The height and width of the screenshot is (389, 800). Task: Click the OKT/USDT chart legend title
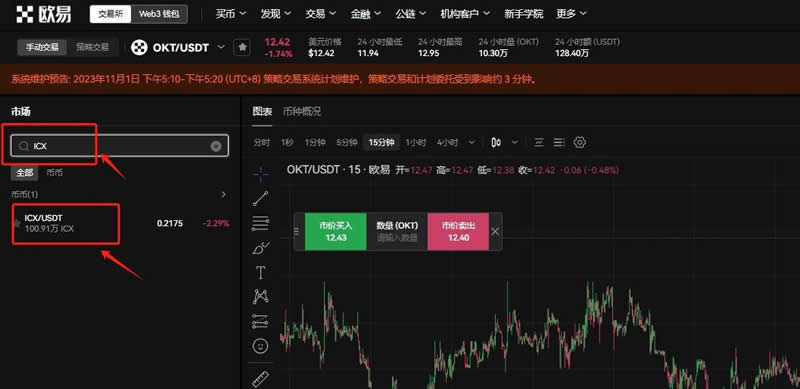pyautogui.click(x=339, y=169)
